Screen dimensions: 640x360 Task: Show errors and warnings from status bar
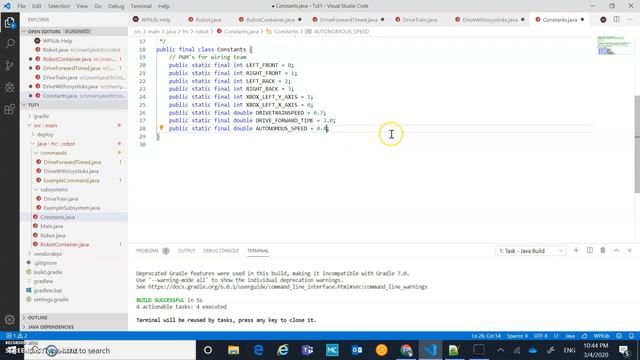[x=16, y=336]
